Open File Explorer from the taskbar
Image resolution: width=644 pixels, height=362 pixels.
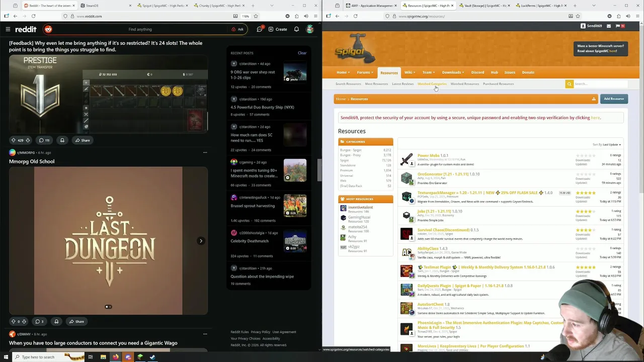point(103,357)
